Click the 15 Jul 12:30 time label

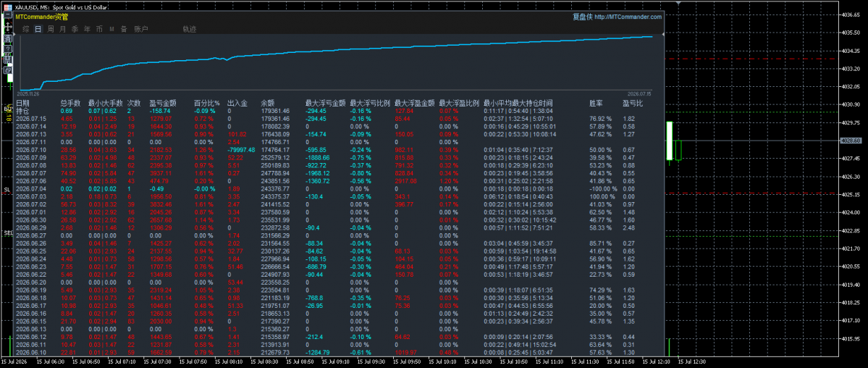tap(692, 361)
